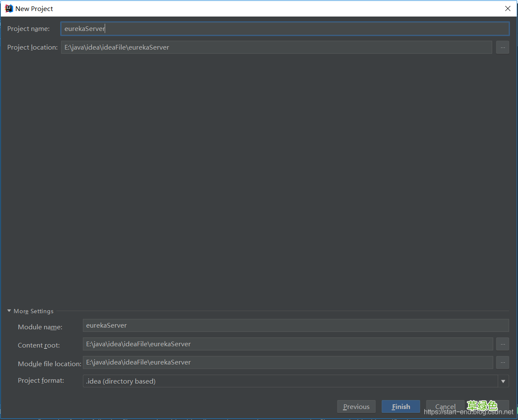Image resolution: width=518 pixels, height=420 pixels.
Task: Browse for Content root folder
Action: [x=503, y=344]
